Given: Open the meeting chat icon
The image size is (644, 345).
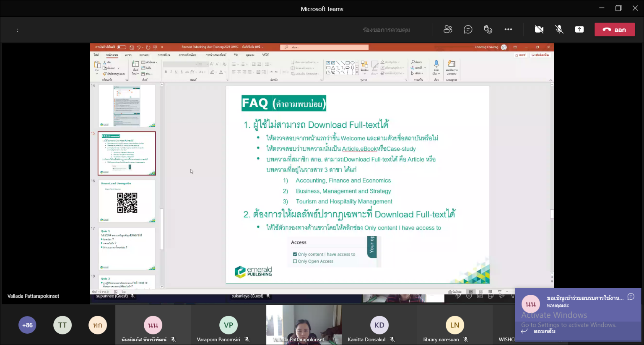Looking at the screenshot, I should point(468,29).
